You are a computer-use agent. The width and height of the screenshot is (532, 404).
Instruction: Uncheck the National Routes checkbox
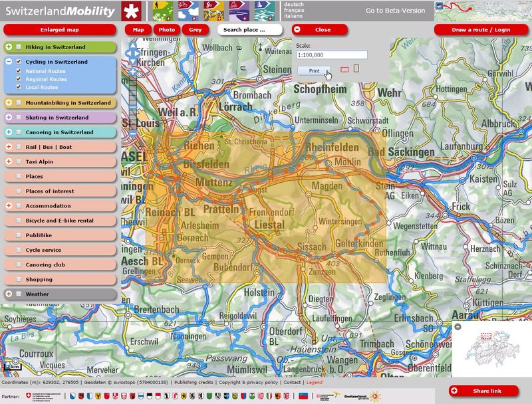click(x=19, y=70)
